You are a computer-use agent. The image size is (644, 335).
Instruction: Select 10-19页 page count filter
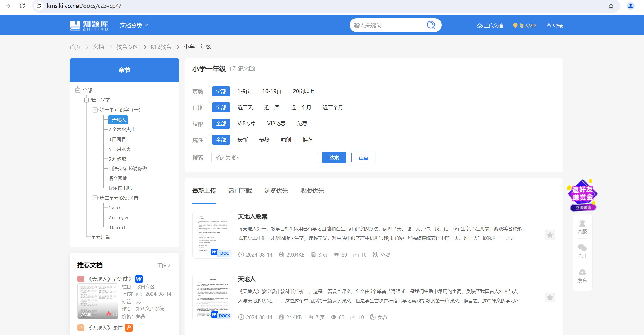(272, 91)
